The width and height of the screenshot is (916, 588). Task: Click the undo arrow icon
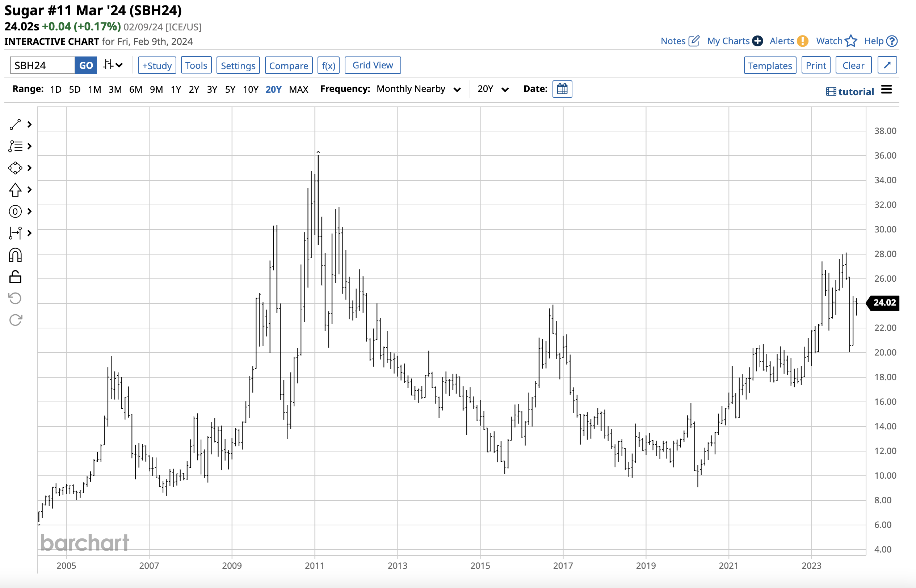[x=15, y=298]
